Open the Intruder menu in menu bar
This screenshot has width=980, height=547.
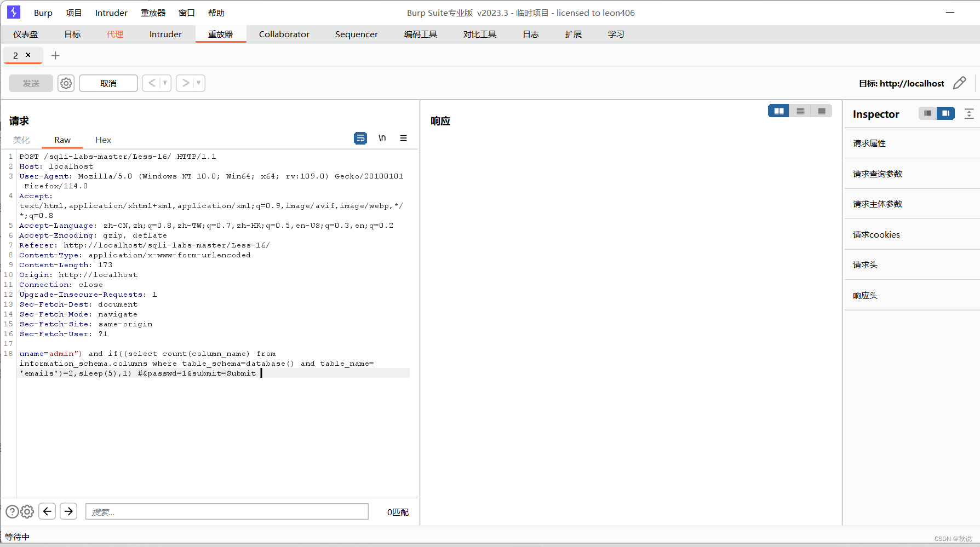[111, 13]
